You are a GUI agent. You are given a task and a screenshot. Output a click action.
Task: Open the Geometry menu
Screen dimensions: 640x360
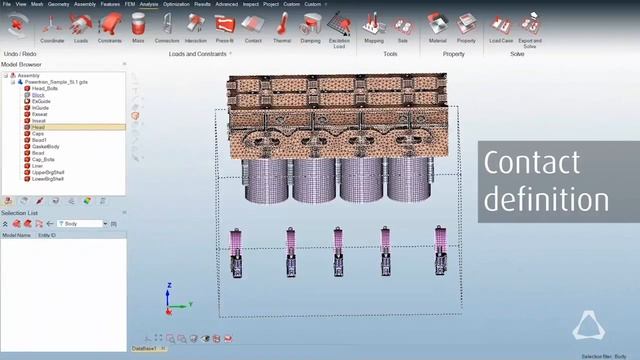coord(58,4)
